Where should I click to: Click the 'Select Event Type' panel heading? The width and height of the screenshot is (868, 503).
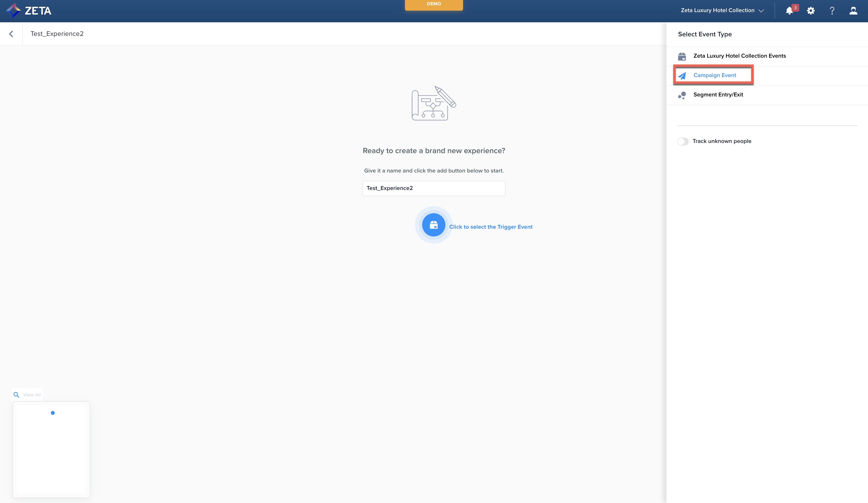pyautogui.click(x=705, y=34)
